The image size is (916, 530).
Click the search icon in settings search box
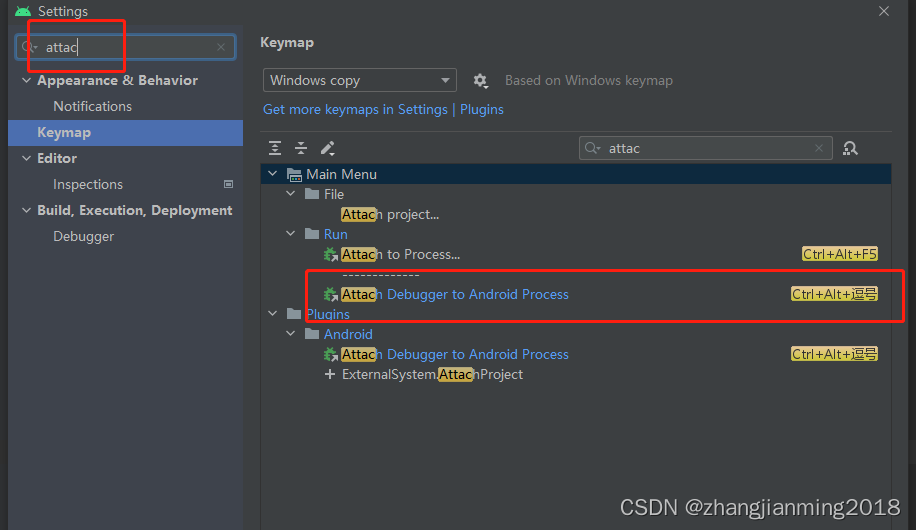(x=29, y=47)
